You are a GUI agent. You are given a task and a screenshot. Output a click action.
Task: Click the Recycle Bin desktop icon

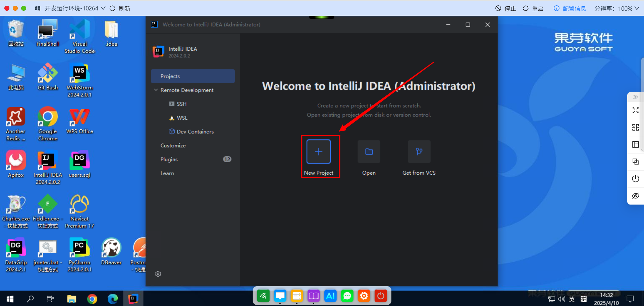pyautogui.click(x=16, y=33)
